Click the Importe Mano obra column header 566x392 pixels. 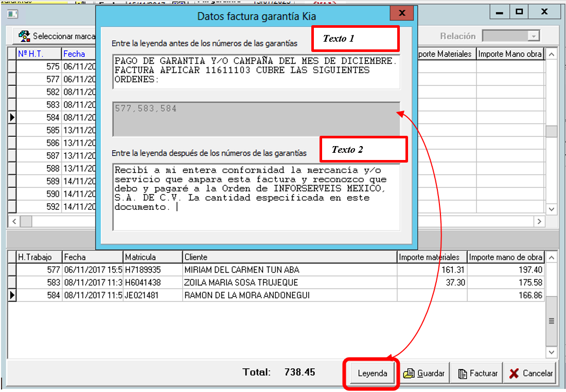[x=510, y=54]
